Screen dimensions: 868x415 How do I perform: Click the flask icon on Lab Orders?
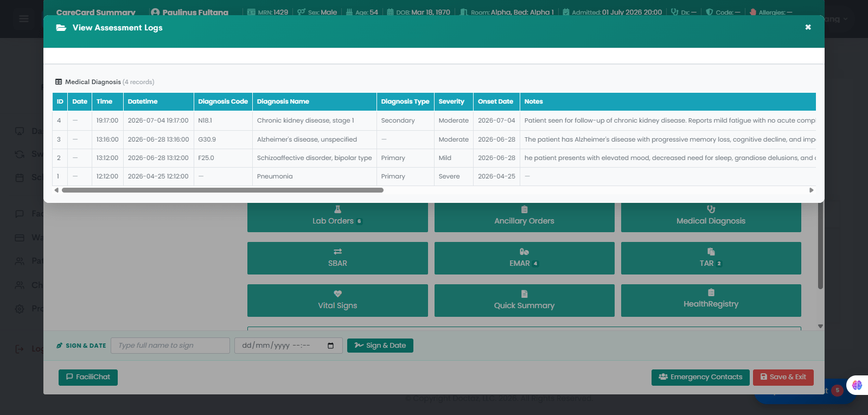337,209
